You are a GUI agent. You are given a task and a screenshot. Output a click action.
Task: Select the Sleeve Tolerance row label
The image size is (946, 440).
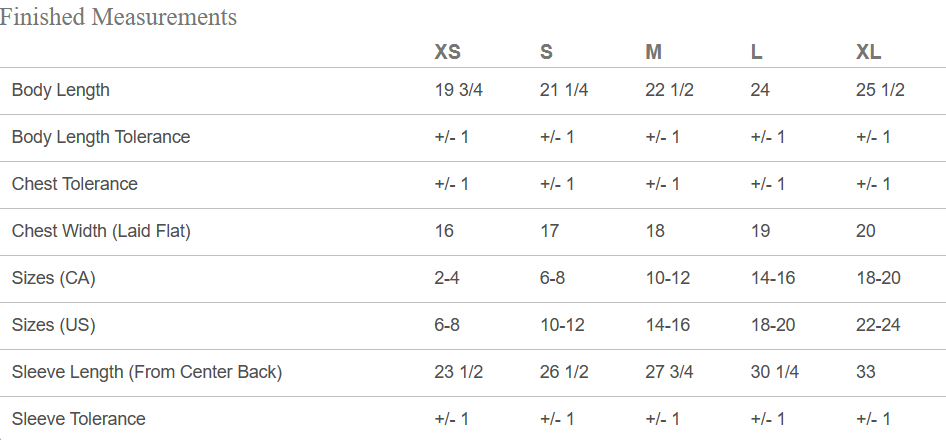(78, 419)
